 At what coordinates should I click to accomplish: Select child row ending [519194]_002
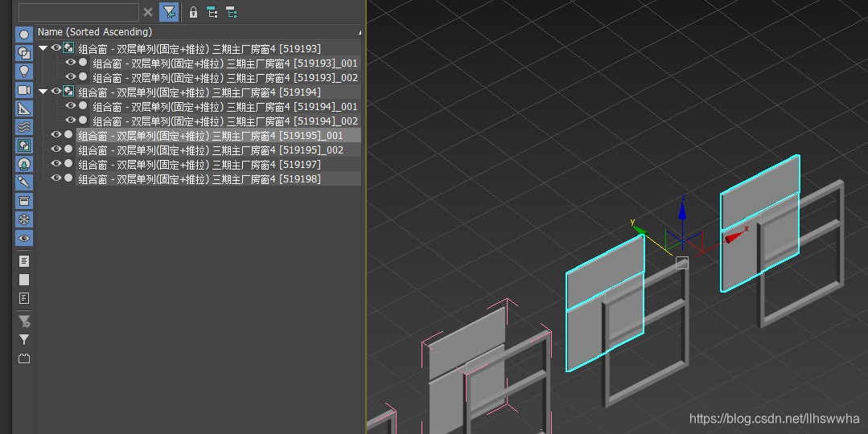(224, 121)
